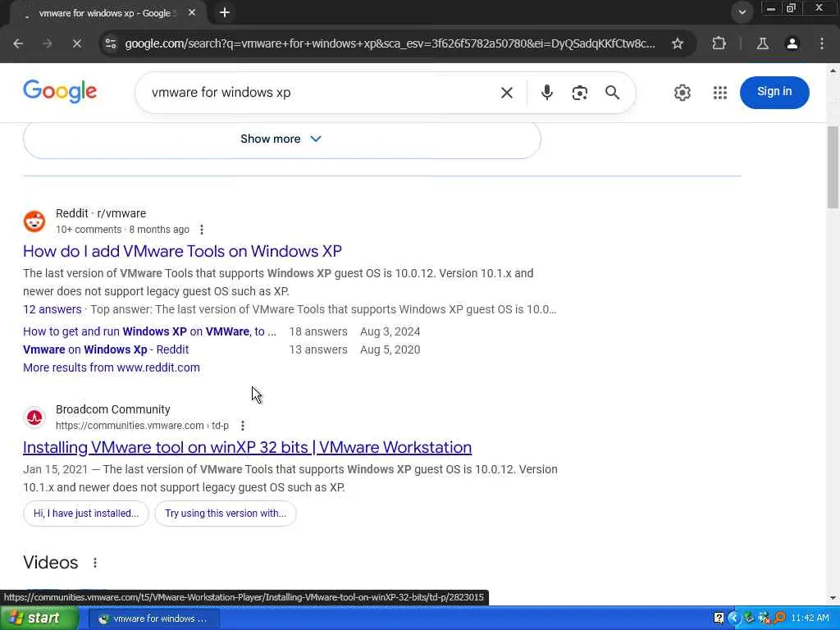Click the 'Hi, I have just installed...' chip
The height and width of the screenshot is (630, 840).
tap(86, 514)
